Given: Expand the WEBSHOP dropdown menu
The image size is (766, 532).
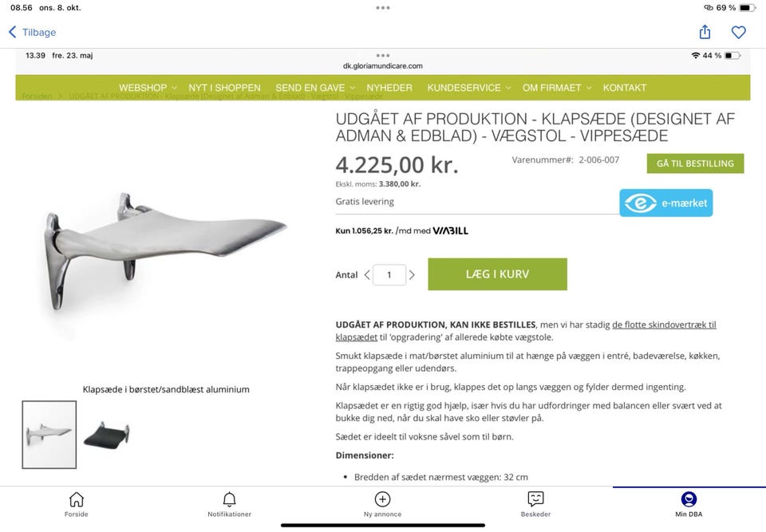Looking at the screenshot, I should (x=148, y=88).
